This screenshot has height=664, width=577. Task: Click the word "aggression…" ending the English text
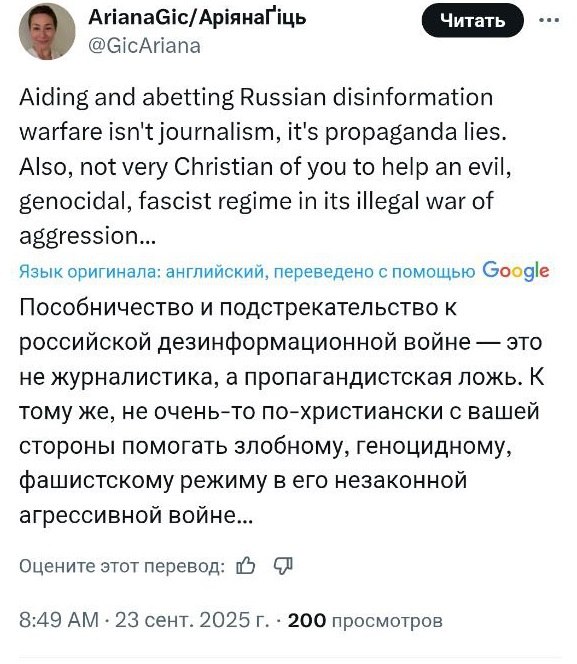[x=88, y=236]
